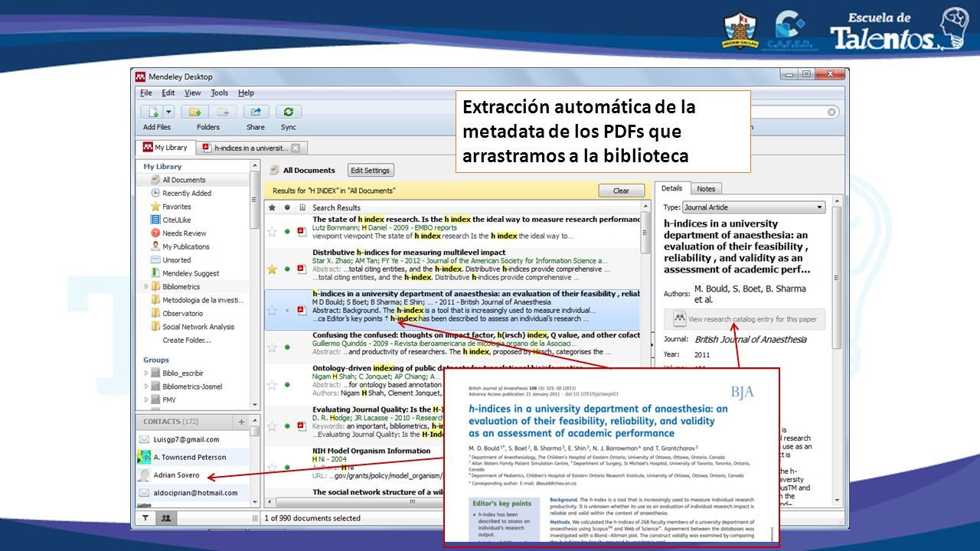The image size is (980, 551).
Task: Expand the Bibliometrics folder
Action: [145, 287]
